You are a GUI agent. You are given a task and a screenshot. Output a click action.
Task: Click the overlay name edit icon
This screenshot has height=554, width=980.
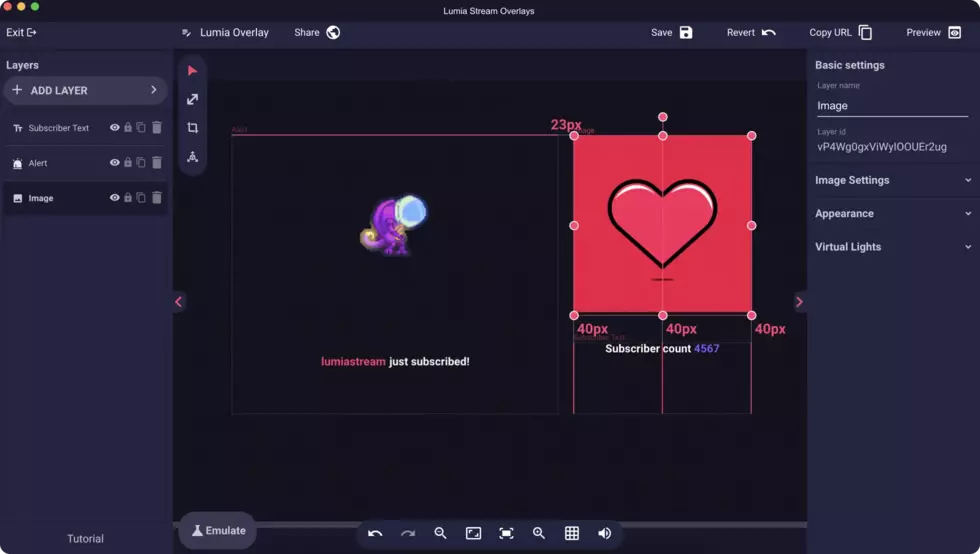(x=186, y=33)
